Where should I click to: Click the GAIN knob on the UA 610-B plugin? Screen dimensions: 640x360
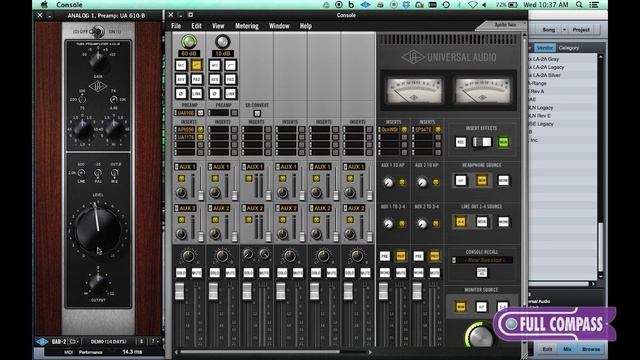pyautogui.click(x=98, y=61)
